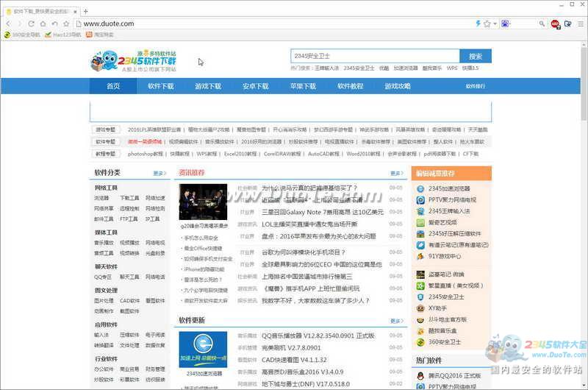Open dropdown arrow beside the bookmark star

[x=495, y=24]
